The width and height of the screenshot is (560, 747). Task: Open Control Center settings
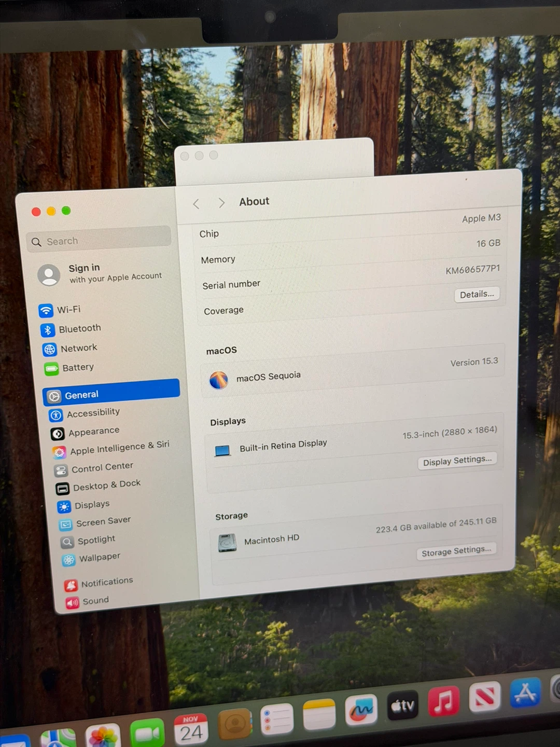[94, 468]
